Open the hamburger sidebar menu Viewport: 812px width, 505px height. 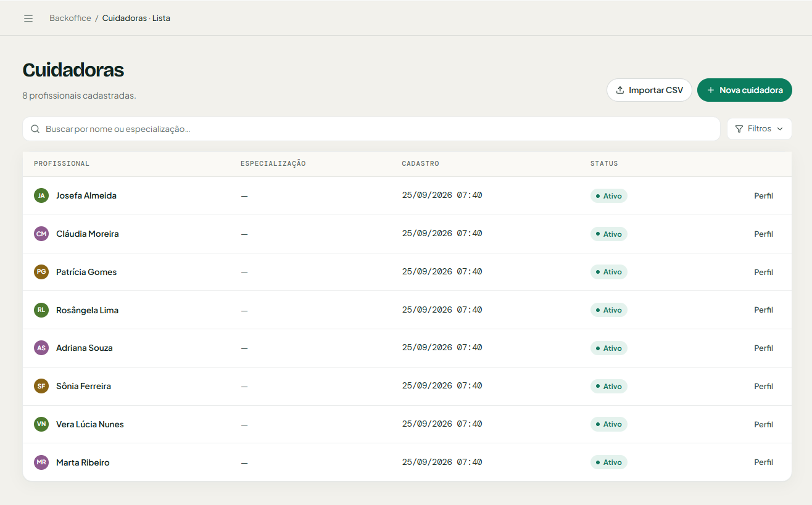[x=28, y=18]
